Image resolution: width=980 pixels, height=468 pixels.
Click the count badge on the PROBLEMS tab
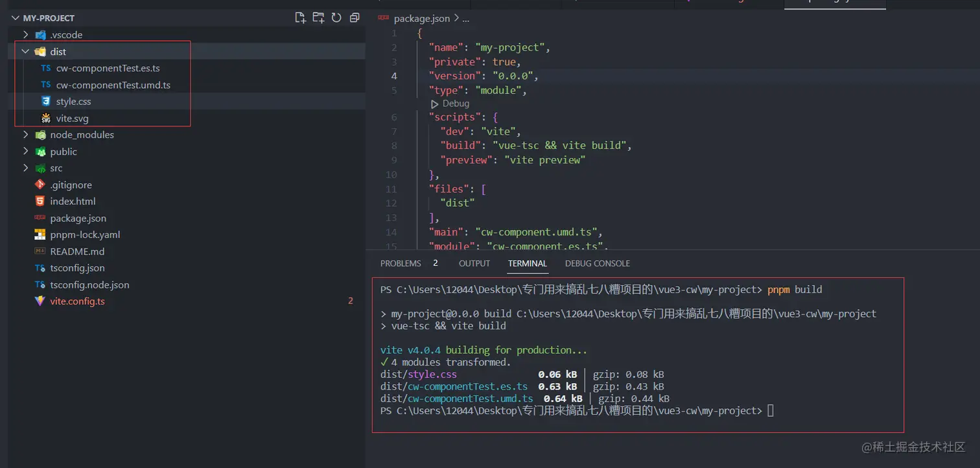[436, 263]
